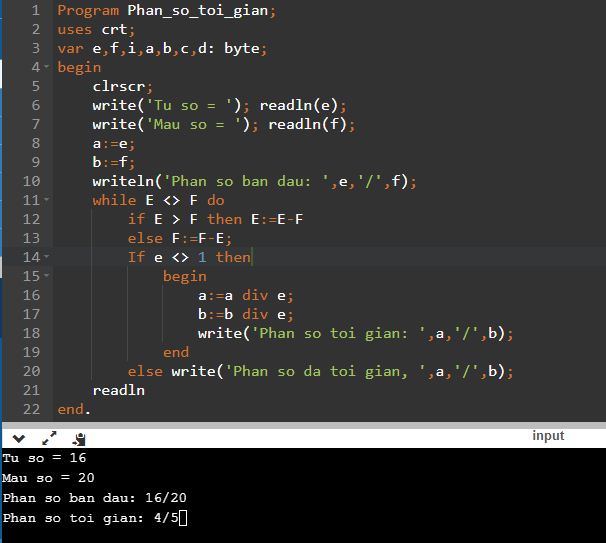
Task: Expand the console to fullscreen with the arrows icon
Action: point(49,438)
